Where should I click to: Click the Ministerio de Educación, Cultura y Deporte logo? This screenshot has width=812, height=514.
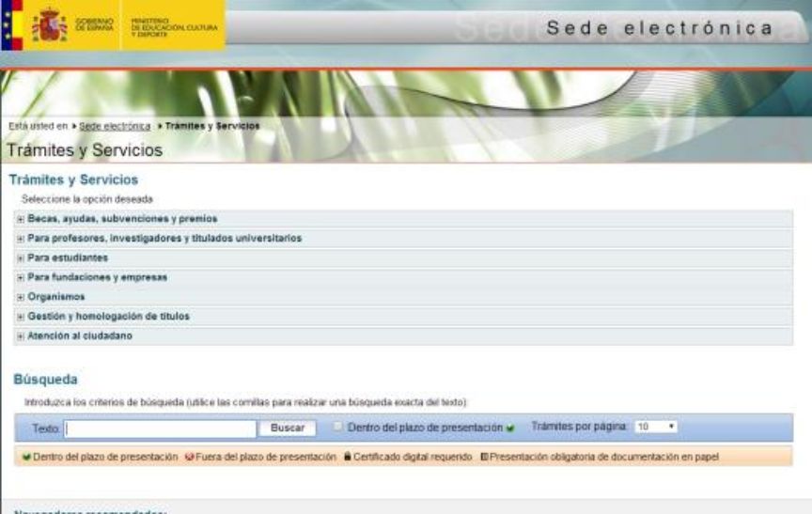(174, 27)
